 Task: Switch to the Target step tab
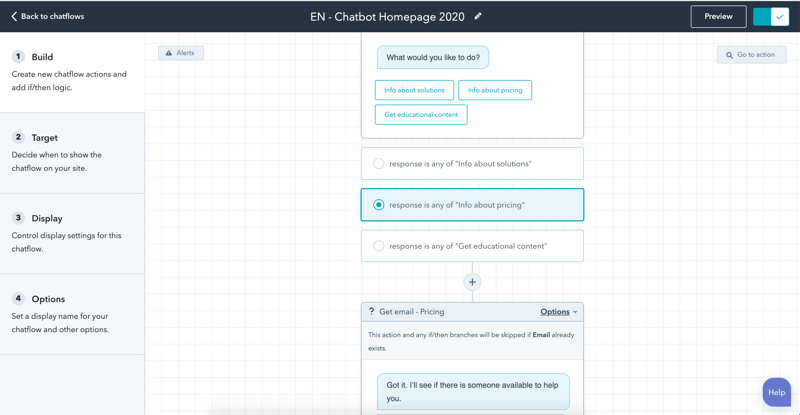(72, 153)
